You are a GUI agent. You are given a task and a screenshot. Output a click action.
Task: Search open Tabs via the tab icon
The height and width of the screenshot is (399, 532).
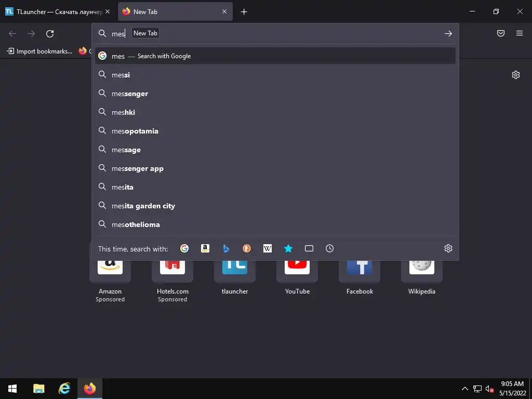click(x=309, y=248)
